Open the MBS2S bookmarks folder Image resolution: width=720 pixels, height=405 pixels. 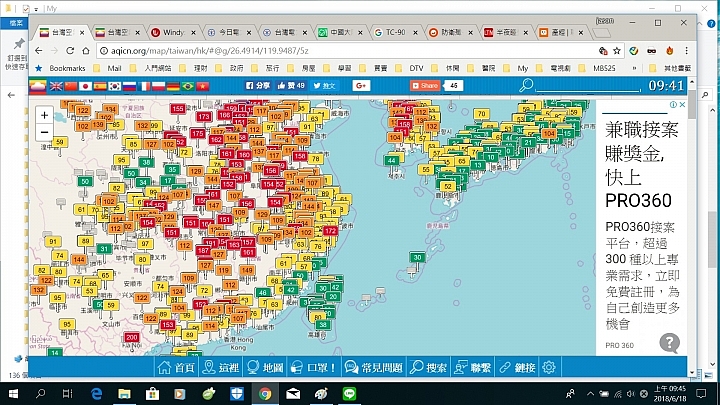[x=597, y=68]
